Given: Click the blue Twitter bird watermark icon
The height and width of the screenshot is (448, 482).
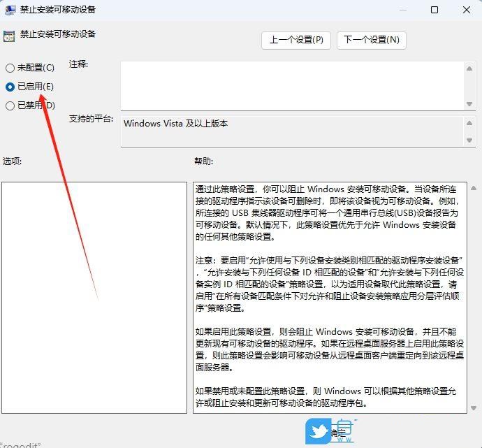Looking at the screenshot, I should 318,431.
